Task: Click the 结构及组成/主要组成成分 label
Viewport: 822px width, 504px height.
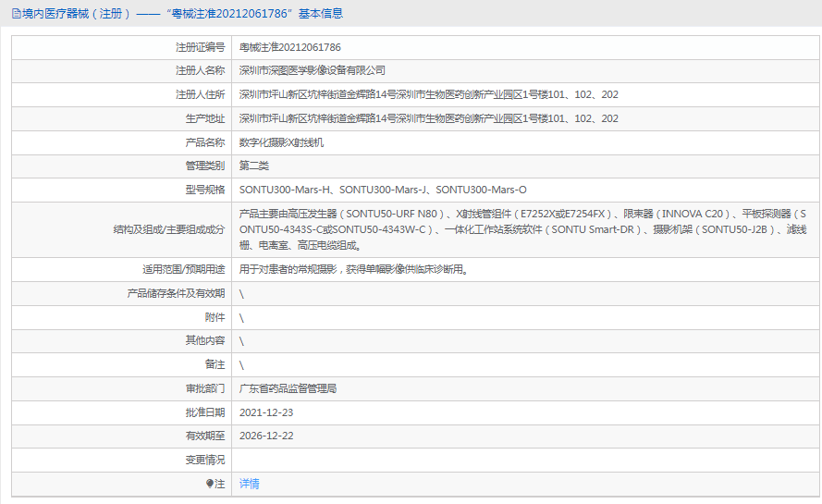Action: 169,229
